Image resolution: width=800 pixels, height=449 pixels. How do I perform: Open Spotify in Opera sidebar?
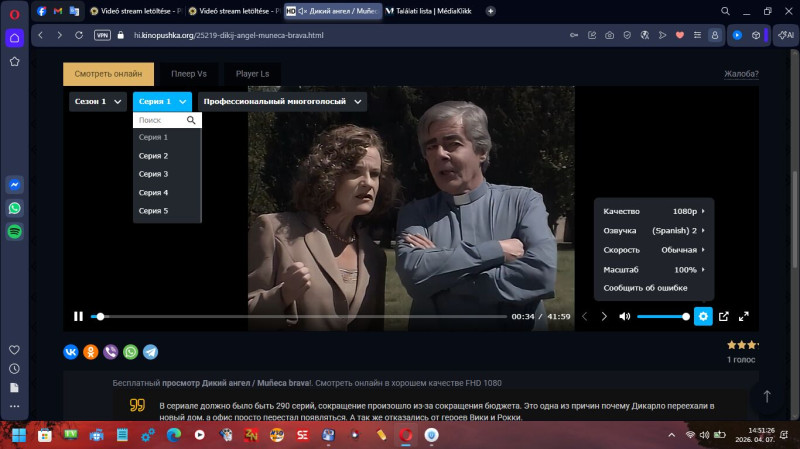(x=15, y=232)
